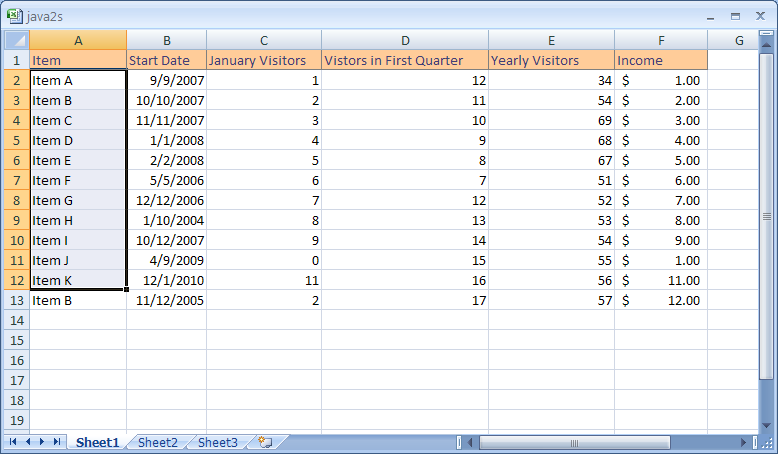The width and height of the screenshot is (778, 454).
Task: Select the 'Item D' cell
Action: point(78,140)
